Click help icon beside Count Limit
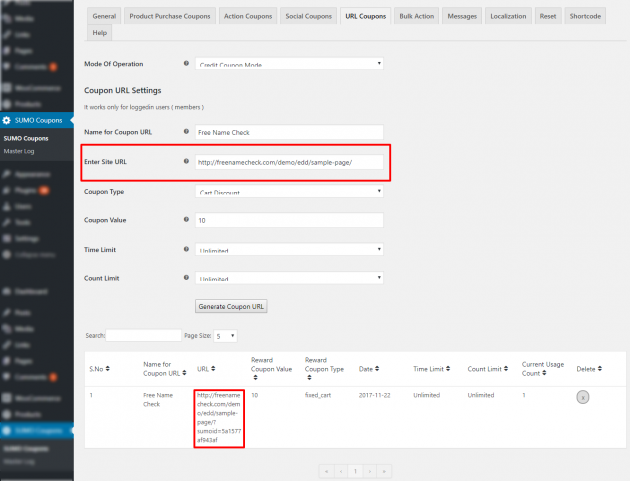The image size is (630, 481). [x=186, y=277]
